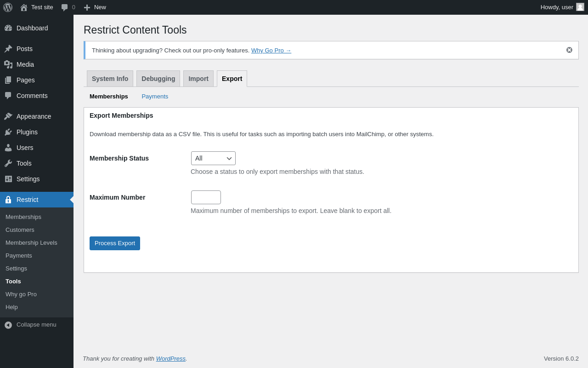Viewport: 588px width, 368px height.
Task: Click the comments bubble in admin bar
Action: point(65,7)
